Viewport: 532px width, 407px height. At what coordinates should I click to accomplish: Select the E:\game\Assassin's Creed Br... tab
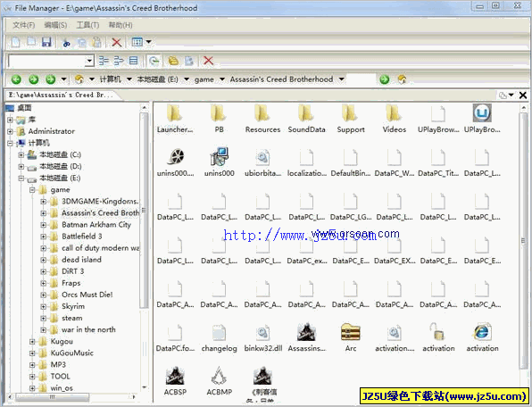tap(61, 95)
